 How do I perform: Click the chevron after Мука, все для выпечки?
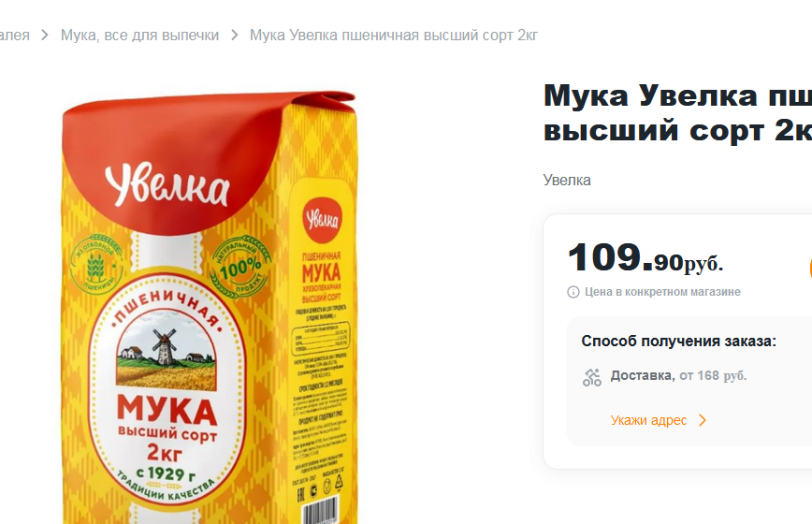235,36
